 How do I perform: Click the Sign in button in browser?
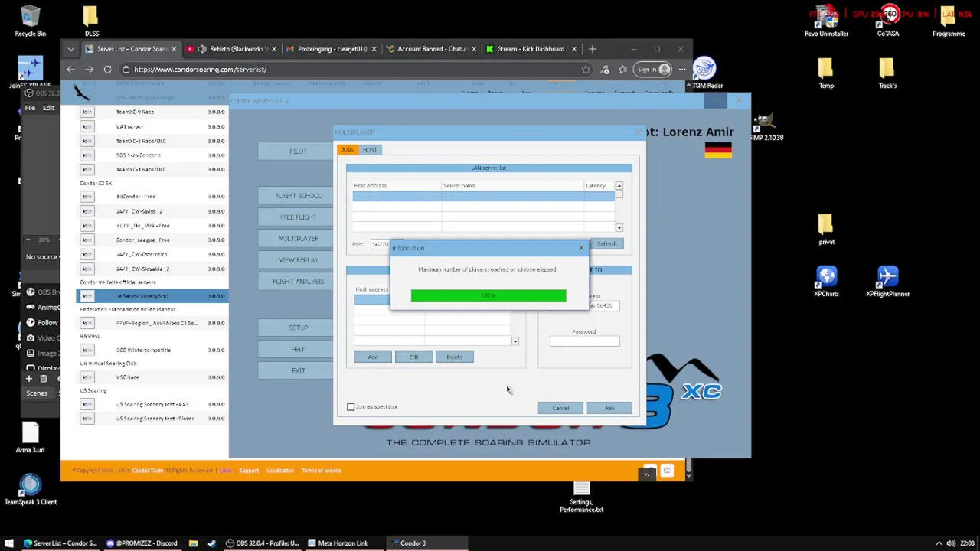[x=653, y=70]
